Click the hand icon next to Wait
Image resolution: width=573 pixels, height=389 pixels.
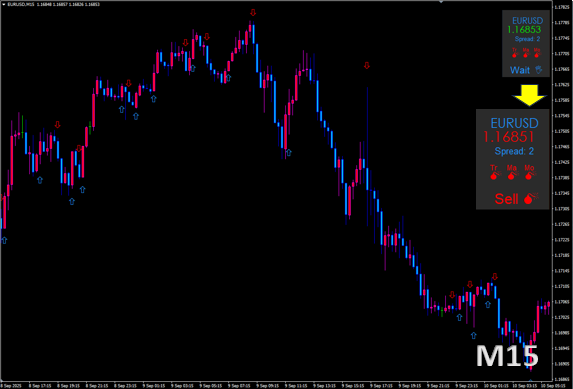(x=539, y=69)
